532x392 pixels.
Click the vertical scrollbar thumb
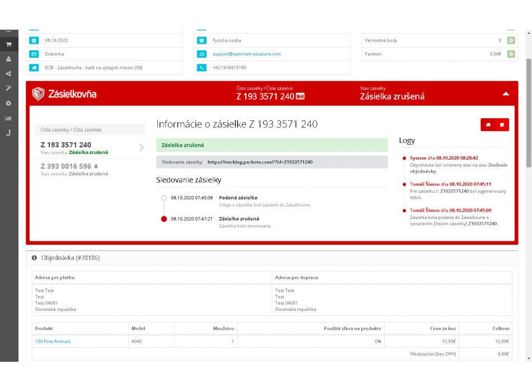tap(529, 113)
